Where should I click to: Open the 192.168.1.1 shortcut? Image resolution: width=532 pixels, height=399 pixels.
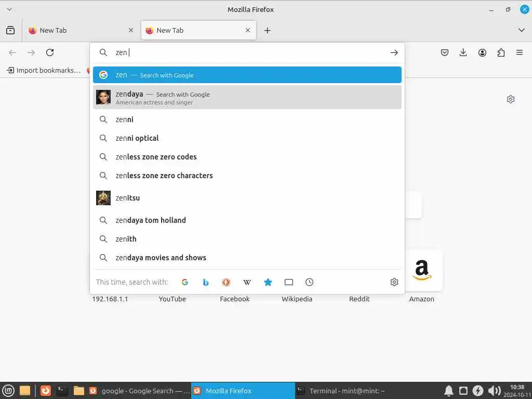[x=110, y=299]
